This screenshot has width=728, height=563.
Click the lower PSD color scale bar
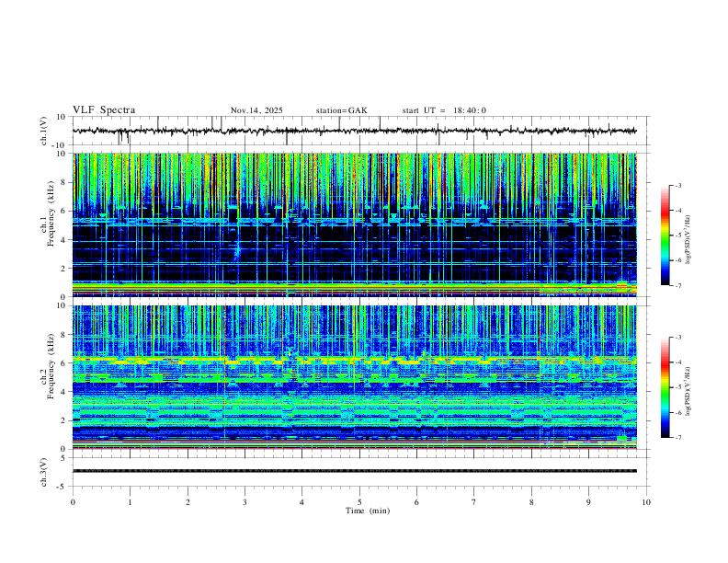tap(665, 387)
